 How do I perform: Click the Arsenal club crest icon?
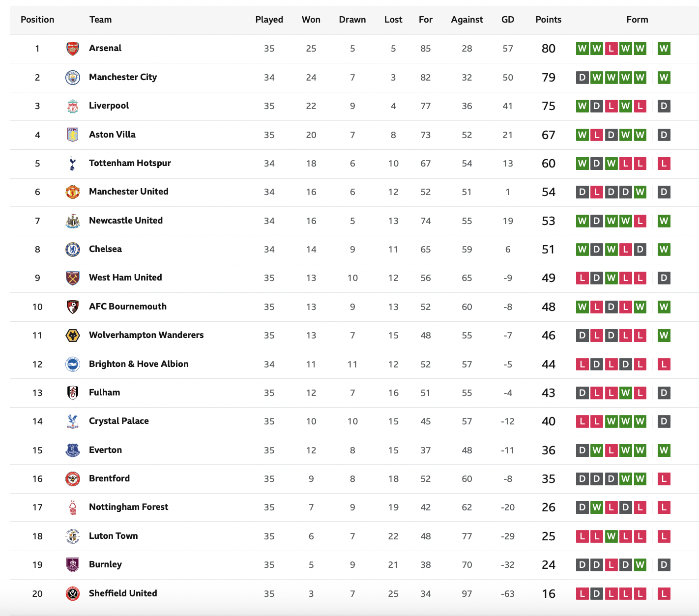tap(73, 49)
